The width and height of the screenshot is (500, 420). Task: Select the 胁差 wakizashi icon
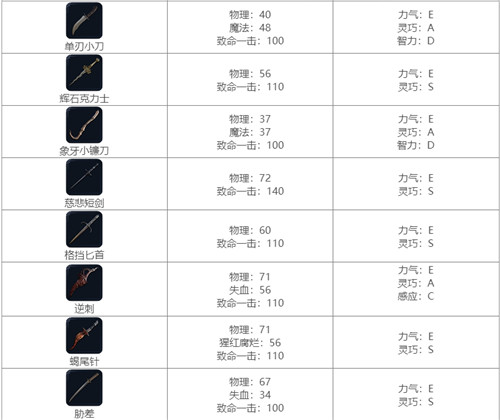pyautogui.click(x=84, y=388)
